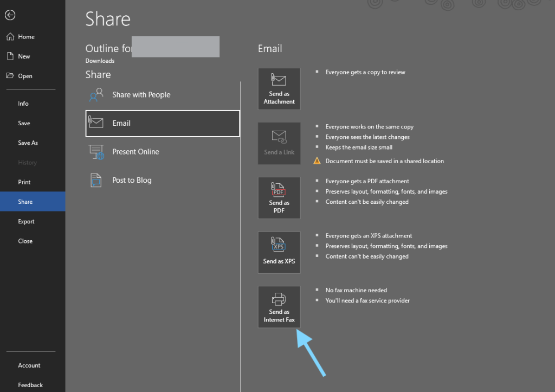Send document as XPS

pyautogui.click(x=279, y=253)
